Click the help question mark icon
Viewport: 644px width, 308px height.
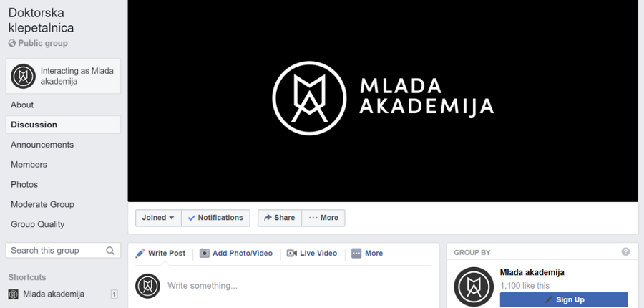[625, 252]
